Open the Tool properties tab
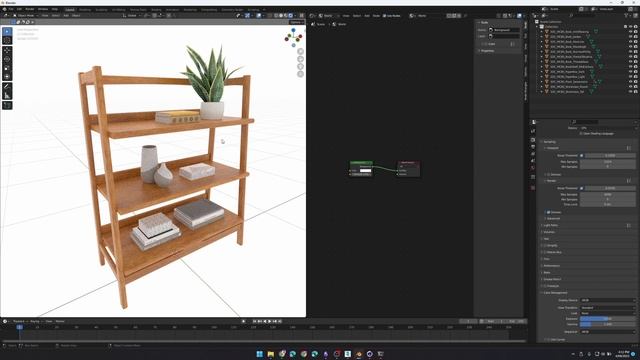The width and height of the screenshot is (640, 360). (533, 131)
